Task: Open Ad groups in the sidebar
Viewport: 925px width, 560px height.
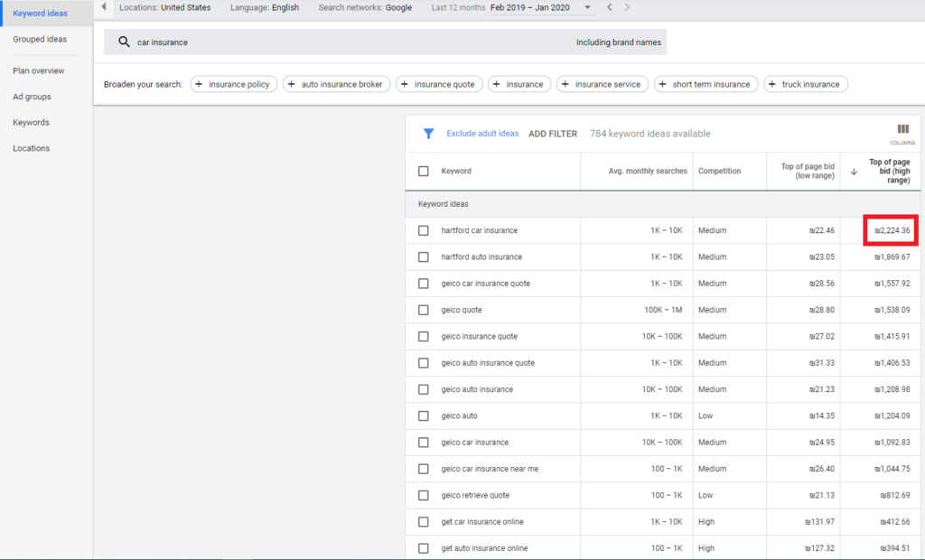Action: pyautogui.click(x=32, y=97)
